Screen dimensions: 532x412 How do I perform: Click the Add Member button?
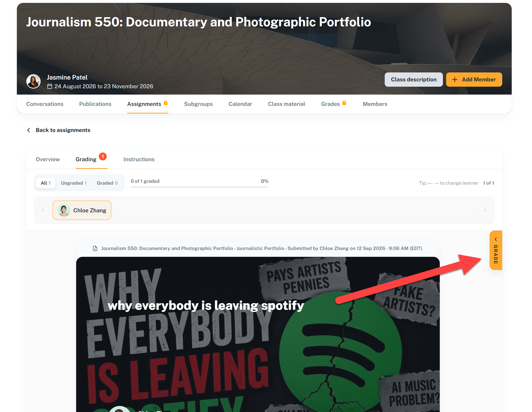click(x=474, y=80)
